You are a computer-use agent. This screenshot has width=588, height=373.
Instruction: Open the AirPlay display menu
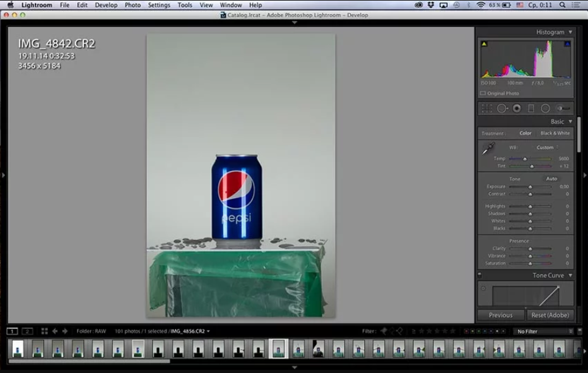pyautogui.click(x=444, y=5)
